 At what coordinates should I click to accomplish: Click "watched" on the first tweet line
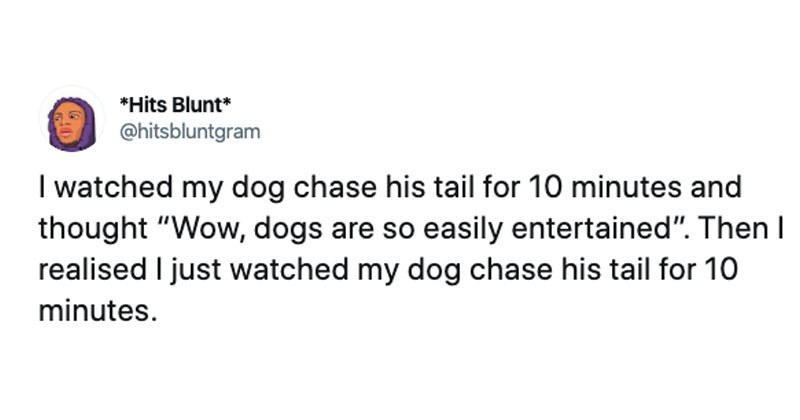[114, 187]
